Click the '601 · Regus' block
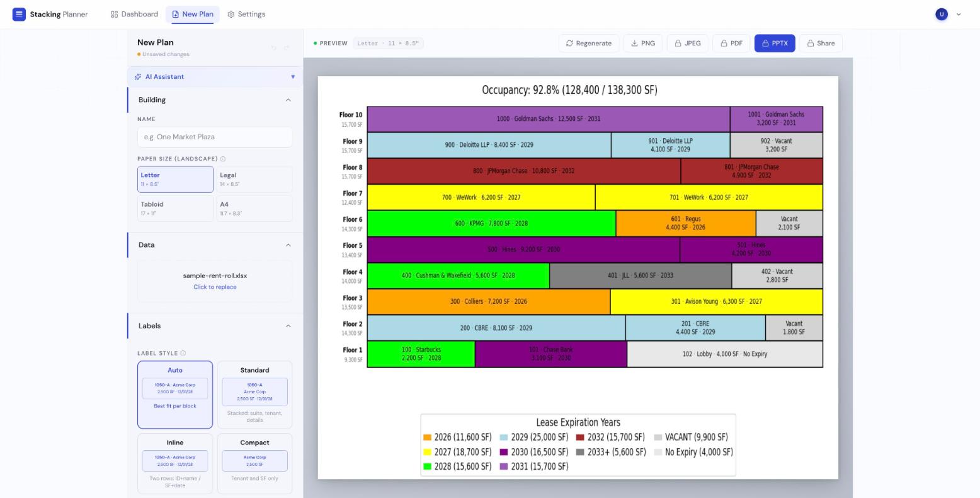This screenshot has width=980, height=498. [x=686, y=223]
